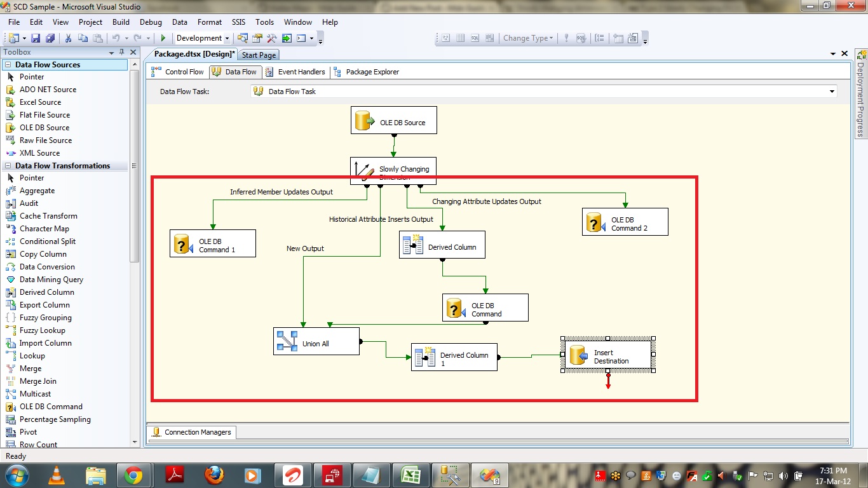This screenshot has width=868, height=488.
Task: Click the Save icon in the toolbar
Action: (x=36, y=38)
